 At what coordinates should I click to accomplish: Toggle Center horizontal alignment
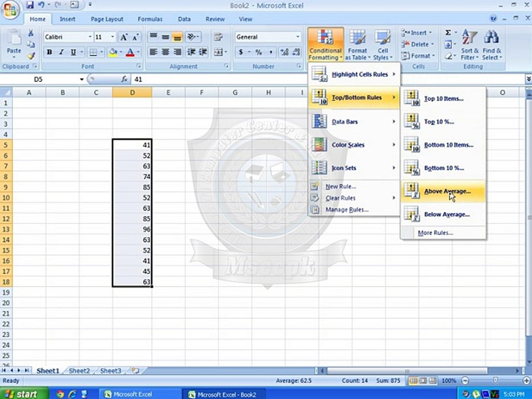tap(165, 52)
